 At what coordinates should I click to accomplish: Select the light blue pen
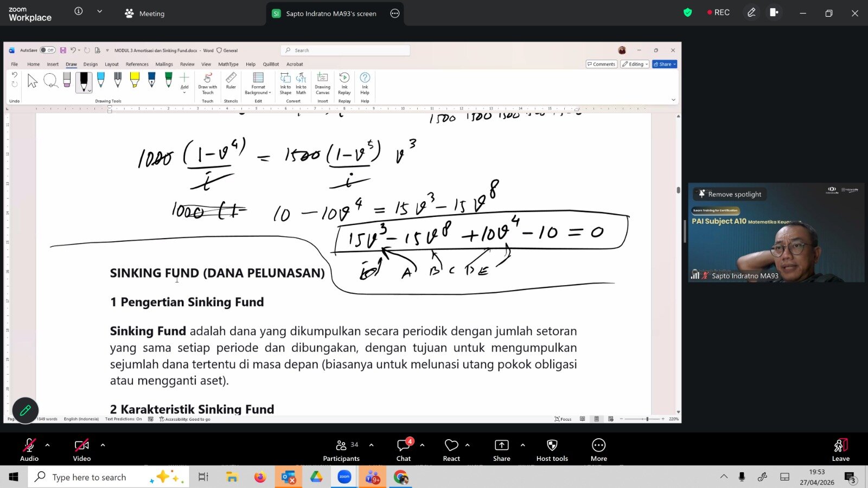tap(101, 80)
